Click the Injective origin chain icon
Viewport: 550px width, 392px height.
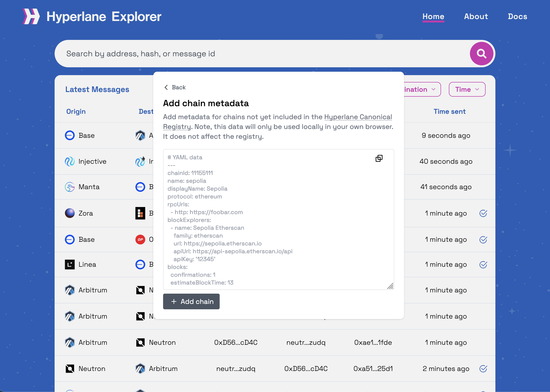(x=70, y=161)
